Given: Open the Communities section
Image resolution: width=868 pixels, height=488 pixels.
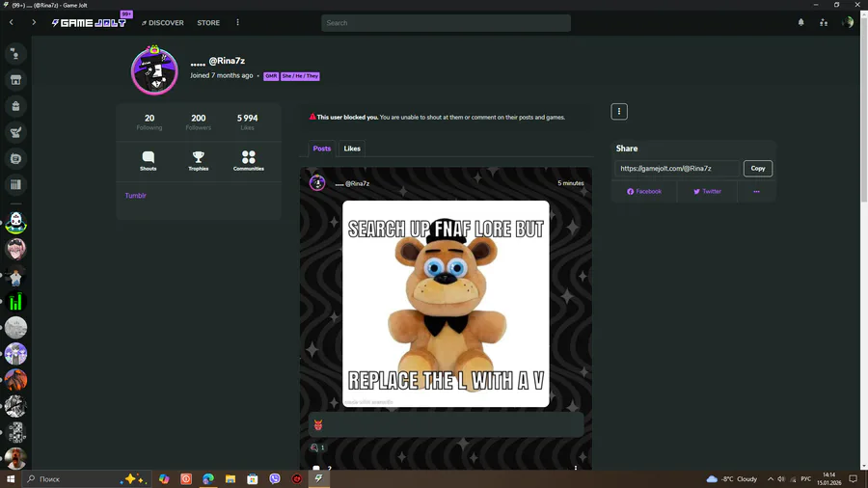Looking at the screenshot, I should [x=249, y=161].
